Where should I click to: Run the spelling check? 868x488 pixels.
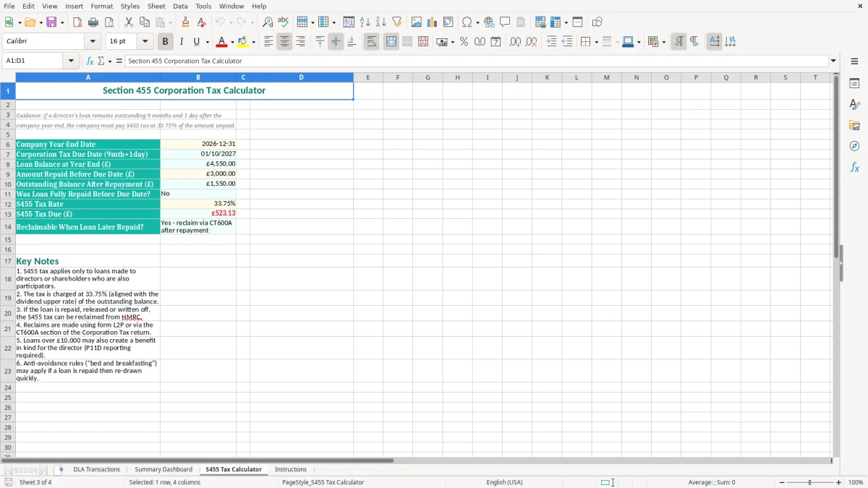283,22
